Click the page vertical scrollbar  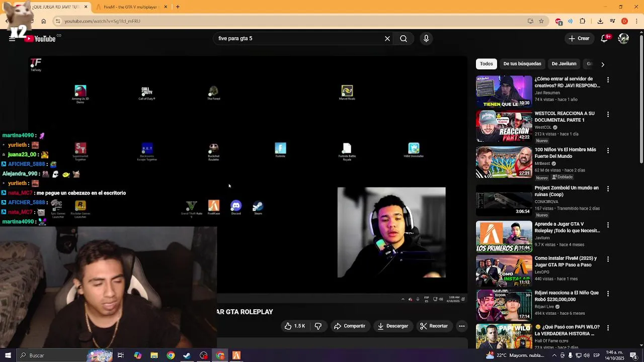coord(641,101)
